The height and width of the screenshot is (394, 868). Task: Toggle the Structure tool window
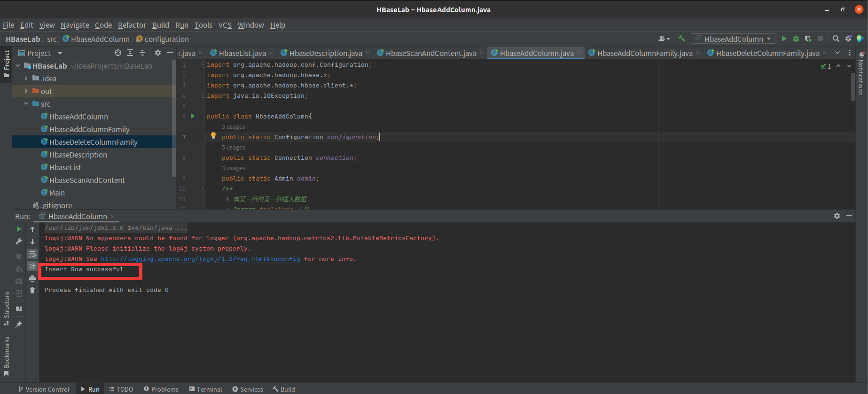coord(7,308)
